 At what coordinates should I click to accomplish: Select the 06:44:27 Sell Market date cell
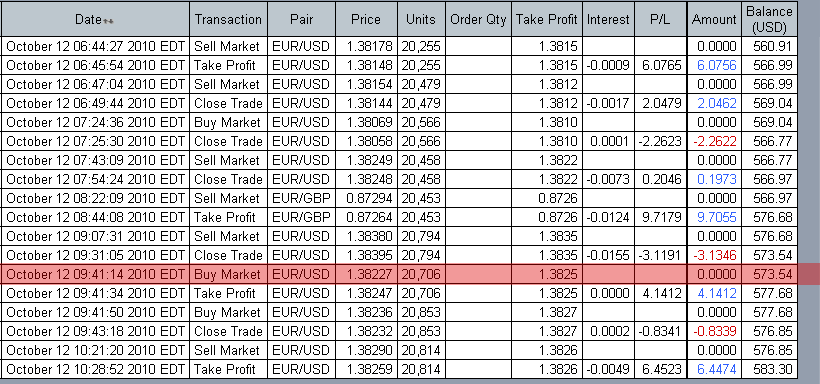(96, 47)
